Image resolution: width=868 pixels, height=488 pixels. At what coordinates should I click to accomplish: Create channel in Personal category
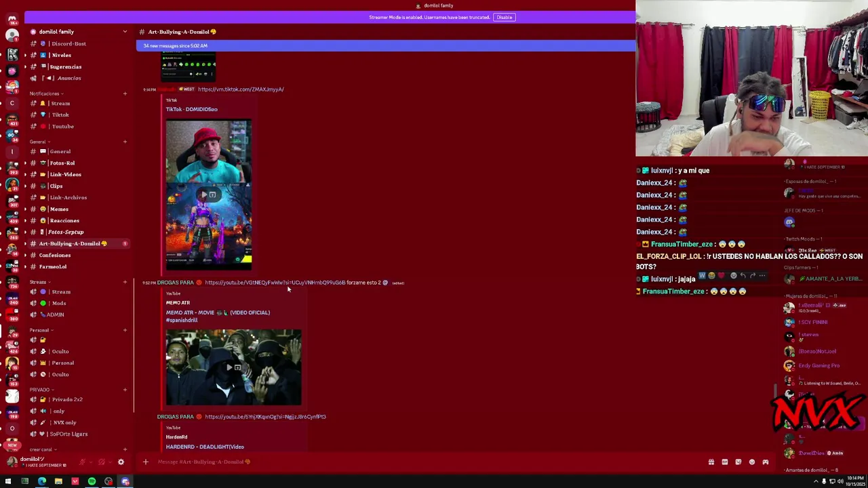click(x=125, y=330)
